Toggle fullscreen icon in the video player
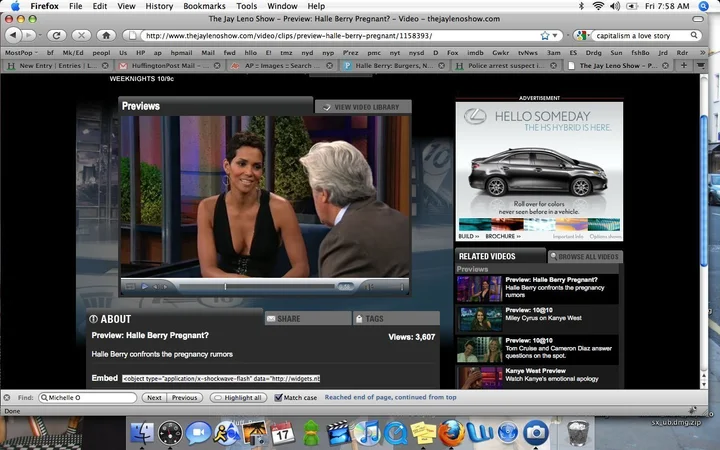The width and height of the screenshot is (720, 450). tap(130, 287)
